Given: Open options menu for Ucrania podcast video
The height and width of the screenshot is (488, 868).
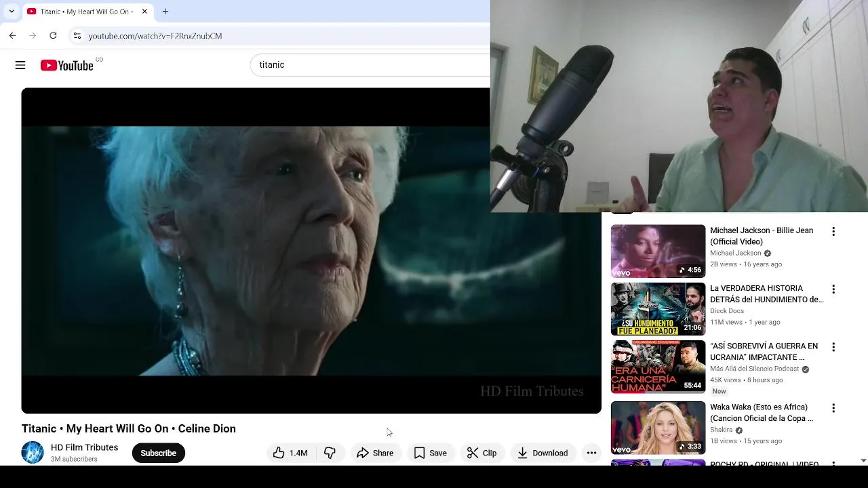Looking at the screenshot, I should (x=833, y=347).
